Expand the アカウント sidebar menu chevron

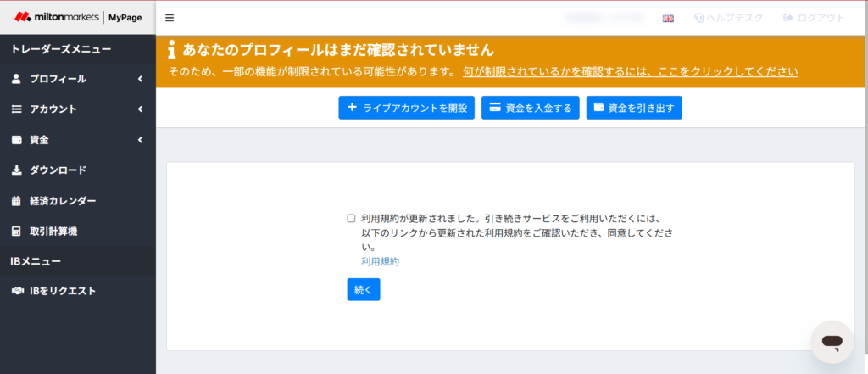[139, 109]
